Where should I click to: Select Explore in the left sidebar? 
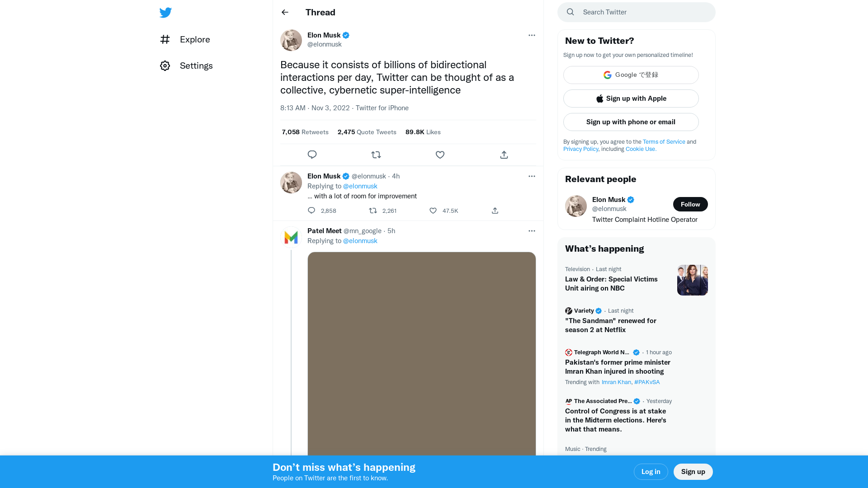(194, 39)
